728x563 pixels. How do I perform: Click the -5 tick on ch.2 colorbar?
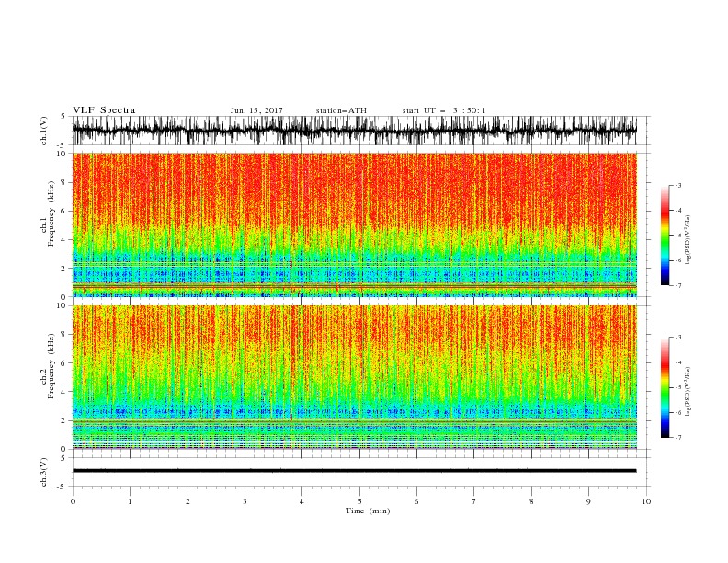[x=677, y=387]
